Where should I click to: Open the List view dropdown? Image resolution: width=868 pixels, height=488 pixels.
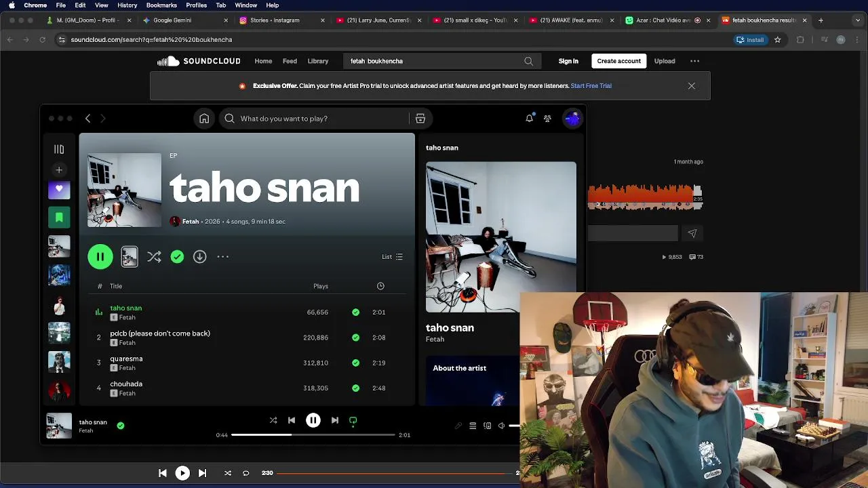[392, 257]
